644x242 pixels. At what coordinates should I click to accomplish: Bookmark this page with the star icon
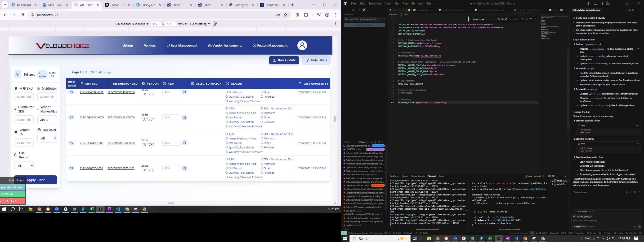pyautogui.click(x=286, y=15)
